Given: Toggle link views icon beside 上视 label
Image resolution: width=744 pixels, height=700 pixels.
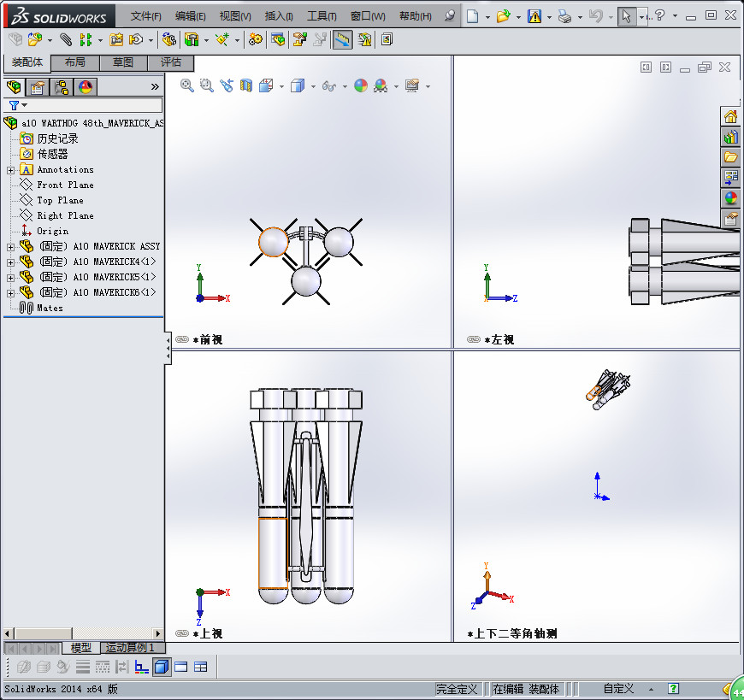Looking at the screenshot, I should [x=182, y=633].
